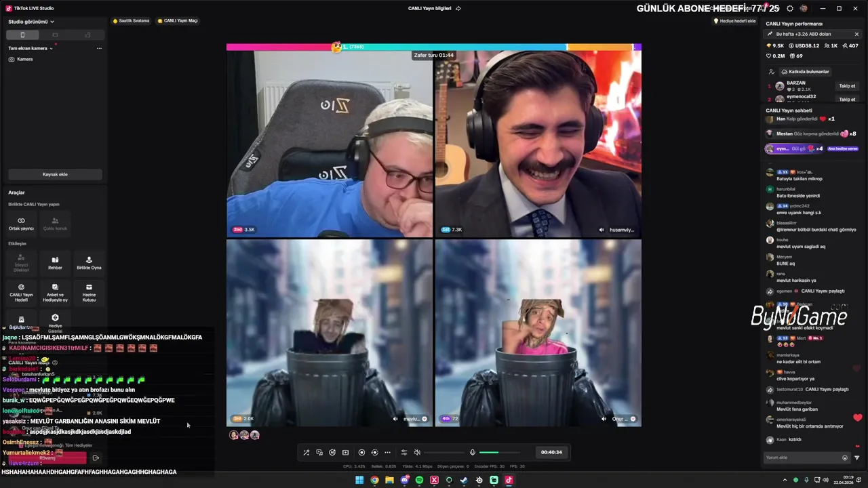Open Spotify from the taskbar

click(x=419, y=480)
